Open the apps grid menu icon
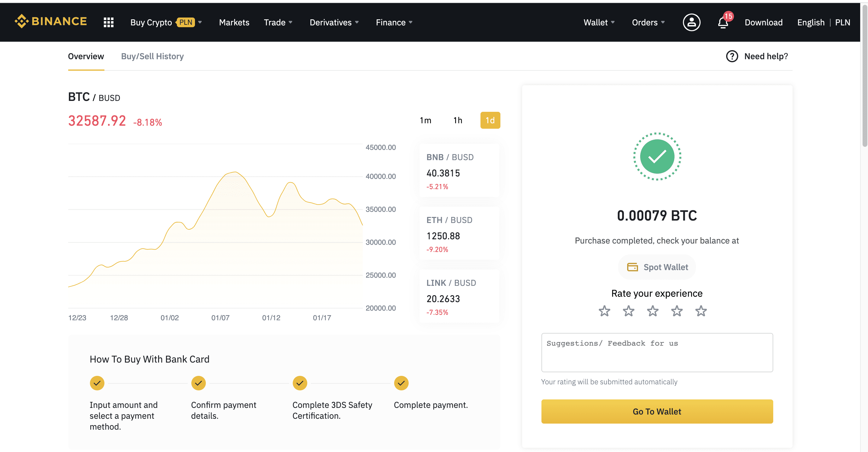Image resolution: width=868 pixels, height=452 pixels. (x=109, y=22)
